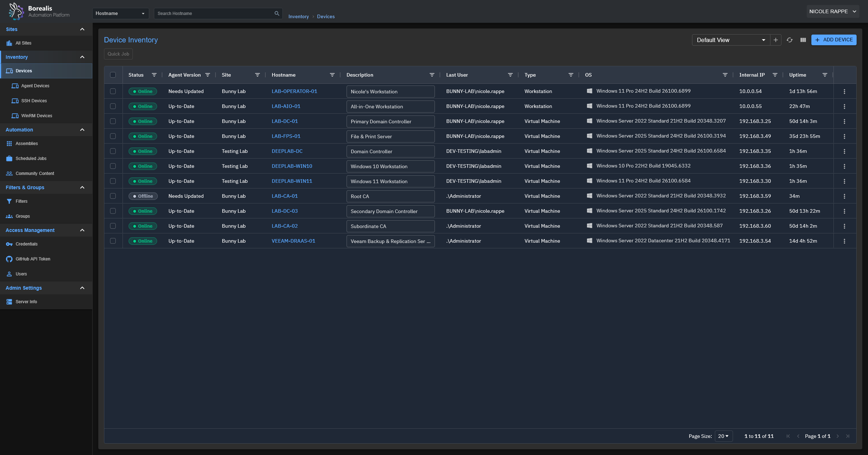
Task: Check the checkbox for DEEPLAB-DC row
Action: click(113, 151)
